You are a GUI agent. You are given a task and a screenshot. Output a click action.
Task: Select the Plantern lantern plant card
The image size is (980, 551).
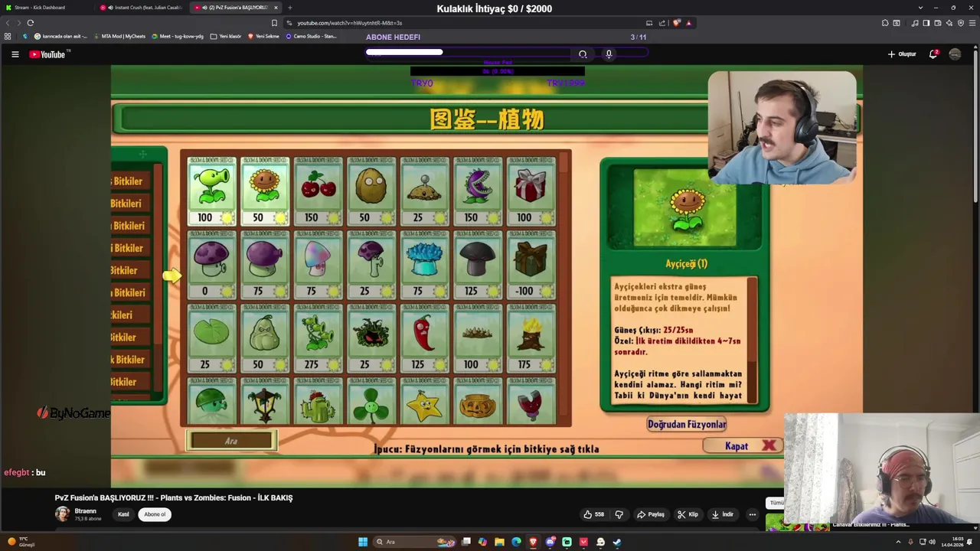click(265, 401)
